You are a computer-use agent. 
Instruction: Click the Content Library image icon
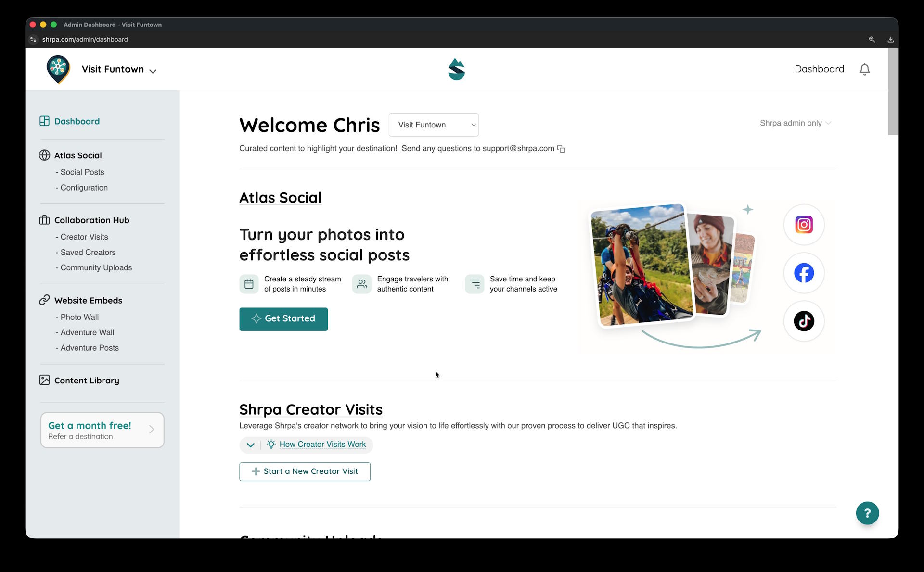[44, 380]
